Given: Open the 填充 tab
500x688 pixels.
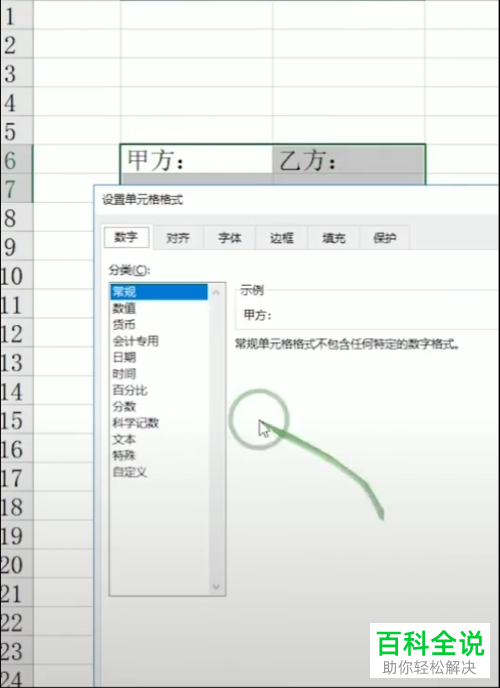Looking at the screenshot, I should click(x=333, y=238).
